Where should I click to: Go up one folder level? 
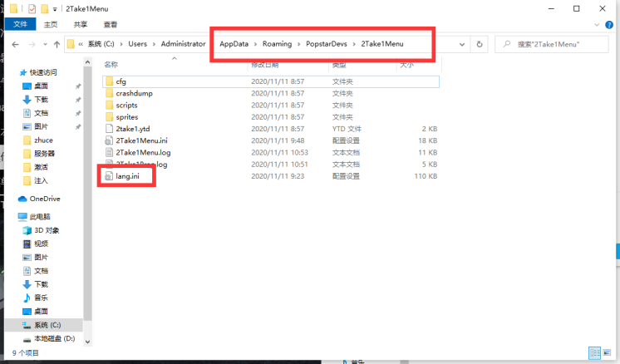pos(57,44)
